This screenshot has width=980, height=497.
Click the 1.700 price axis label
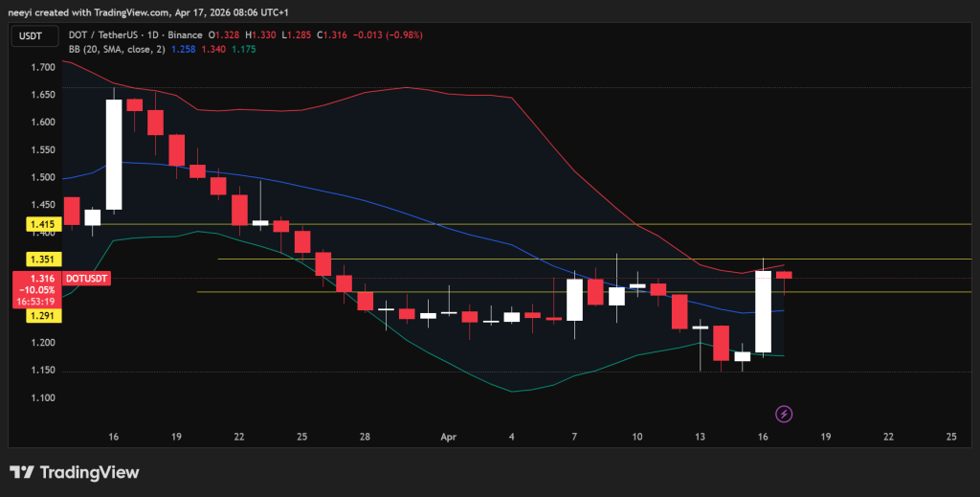[x=42, y=67]
